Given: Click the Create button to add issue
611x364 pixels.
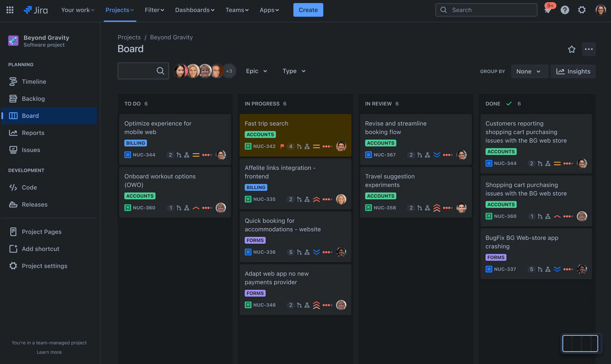Looking at the screenshot, I should pos(308,10).
